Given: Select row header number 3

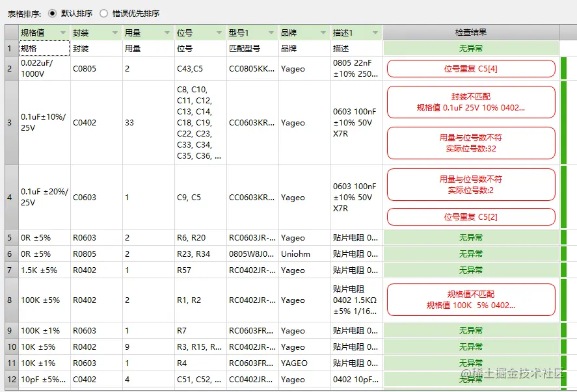Looking at the screenshot, I should (x=12, y=122).
